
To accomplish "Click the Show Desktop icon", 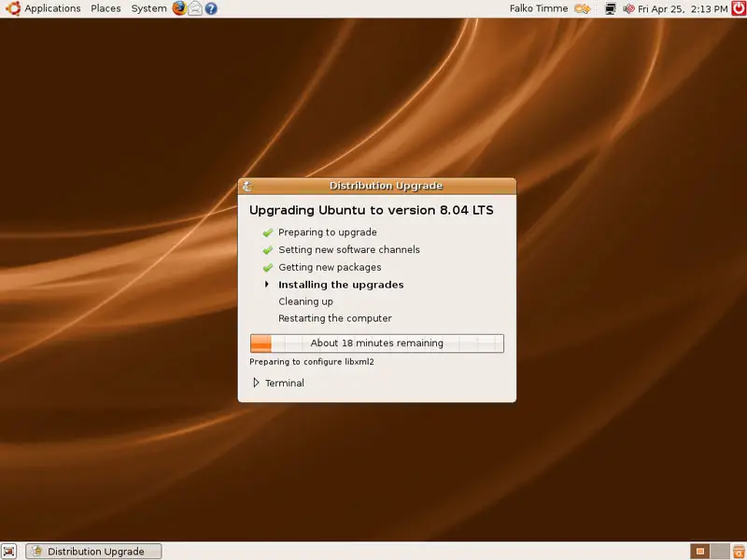I will tap(9, 552).
